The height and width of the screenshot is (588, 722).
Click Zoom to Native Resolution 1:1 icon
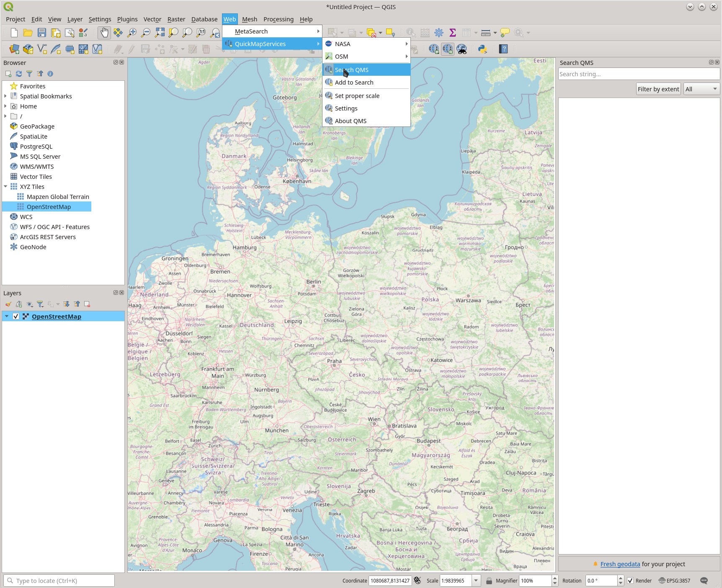201,33
